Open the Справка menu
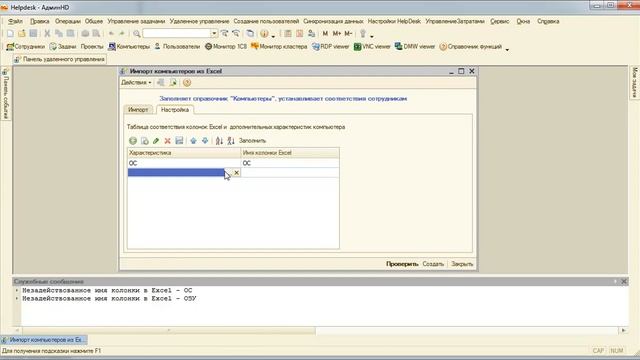The image size is (640, 360). click(548, 21)
